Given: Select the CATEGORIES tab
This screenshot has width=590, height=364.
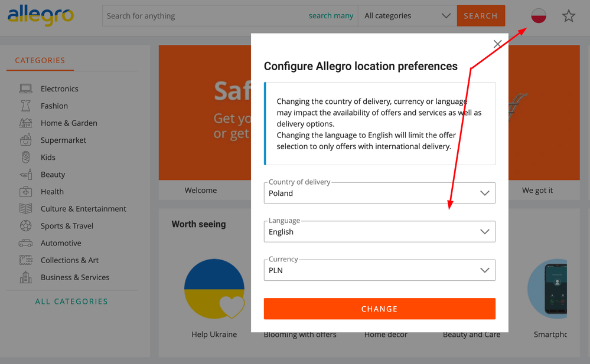Looking at the screenshot, I should (x=40, y=61).
